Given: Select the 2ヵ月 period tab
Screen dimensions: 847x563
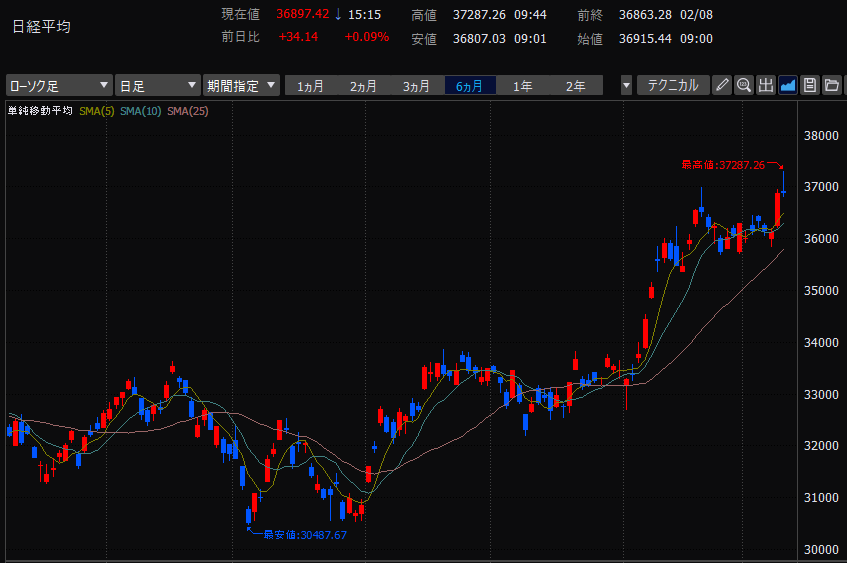Looking at the screenshot, I should coord(364,86).
